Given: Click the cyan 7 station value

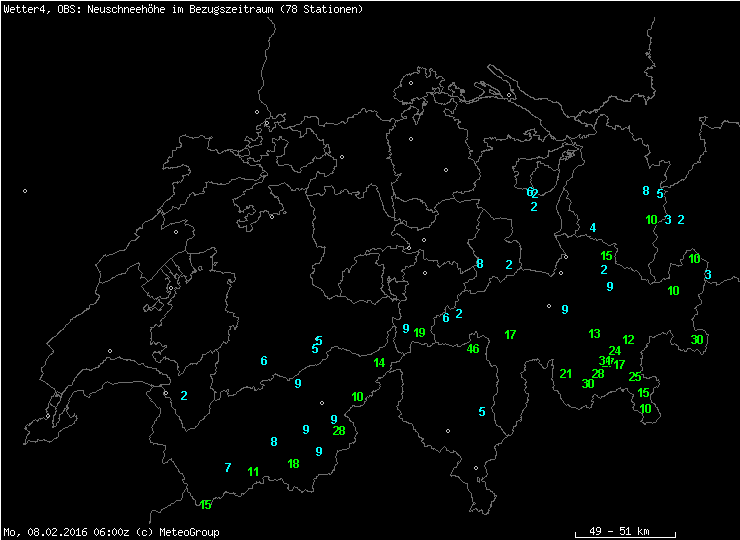Looking at the screenshot, I should pyautogui.click(x=228, y=468).
